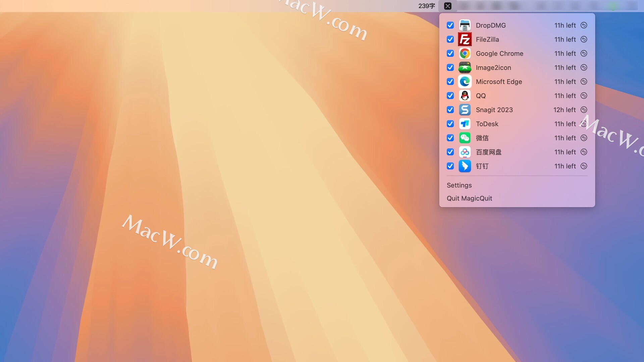This screenshot has height=362, width=644.
Task: Click the DropDMG app icon
Action: point(465,25)
